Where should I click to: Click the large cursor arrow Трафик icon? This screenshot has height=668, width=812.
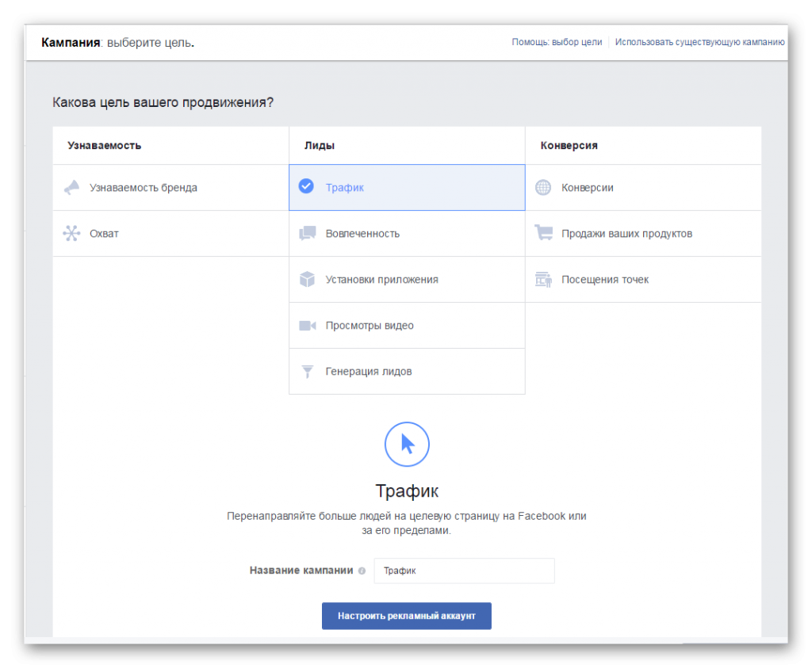pyautogui.click(x=407, y=444)
